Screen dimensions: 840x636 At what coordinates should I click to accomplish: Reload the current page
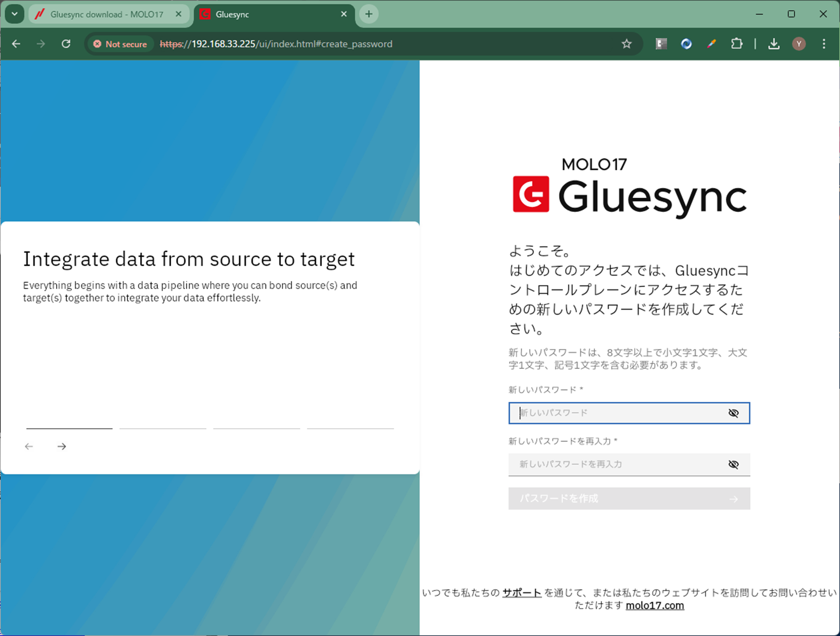click(66, 44)
